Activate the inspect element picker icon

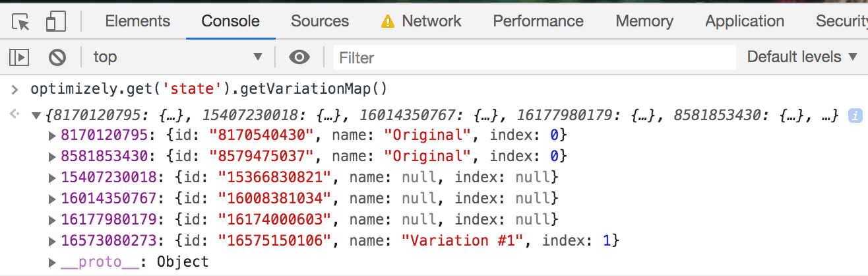[21, 22]
